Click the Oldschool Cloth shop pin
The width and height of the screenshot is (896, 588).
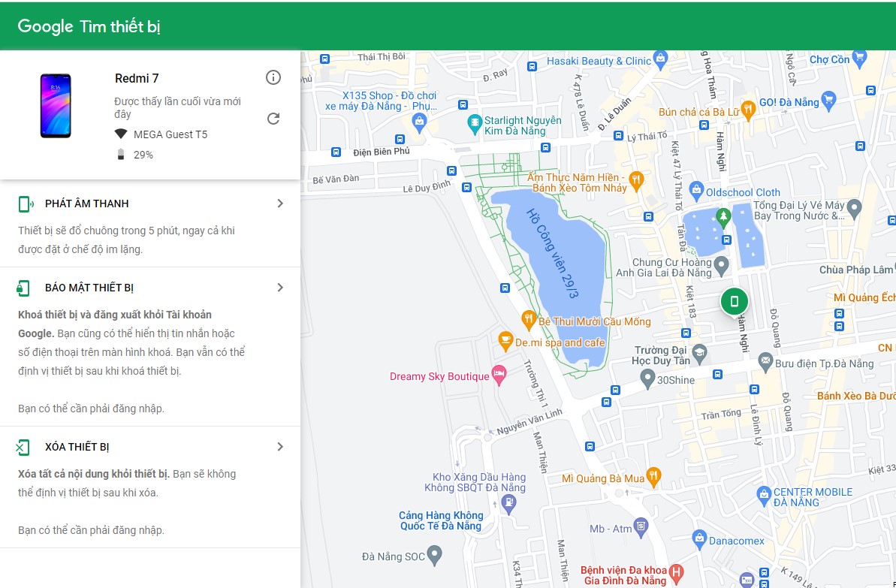point(696,190)
